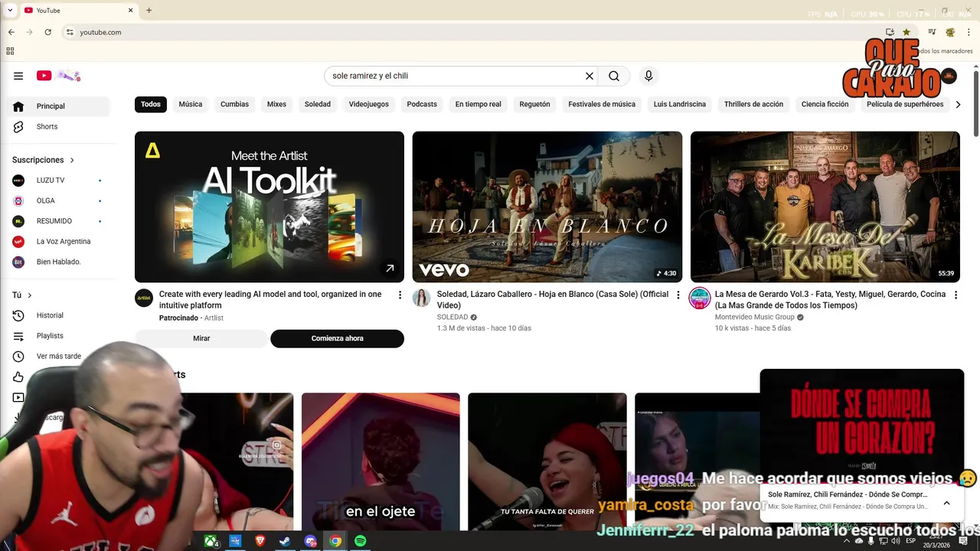The width and height of the screenshot is (980, 551).
Task: Select the Mixes filter chip
Action: (x=276, y=104)
